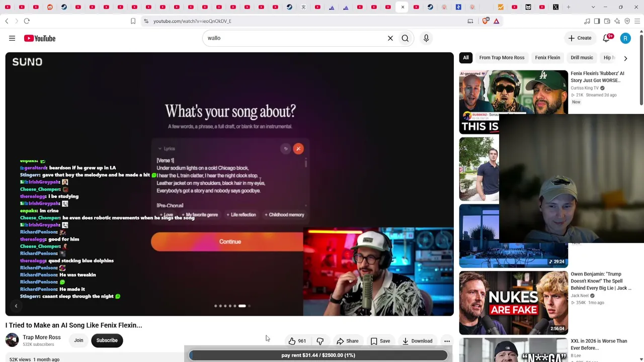Switch to the orange chart tab
The image size is (644, 362).
[x=501, y=7]
